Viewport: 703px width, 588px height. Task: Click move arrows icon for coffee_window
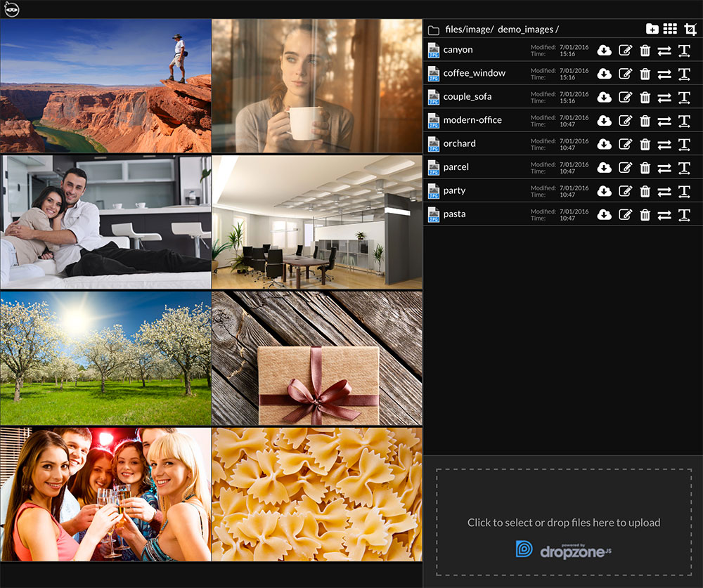point(664,74)
